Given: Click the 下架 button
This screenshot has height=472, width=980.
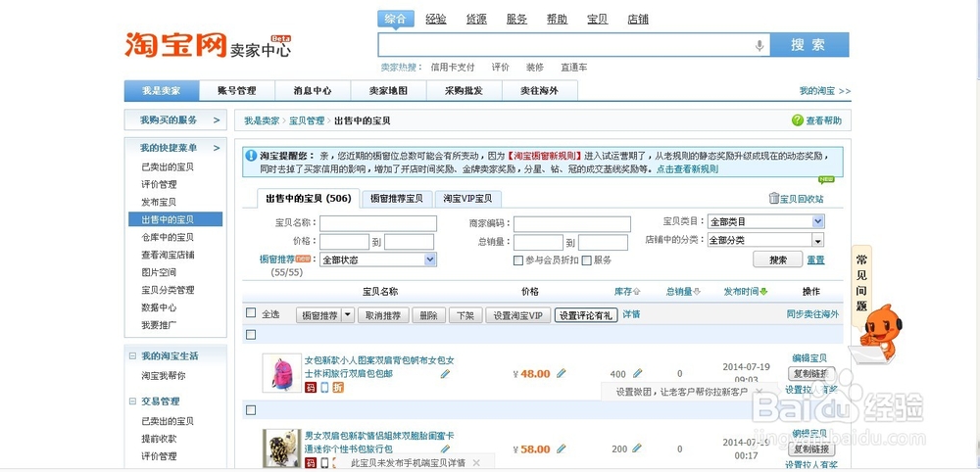Looking at the screenshot, I should 465,315.
